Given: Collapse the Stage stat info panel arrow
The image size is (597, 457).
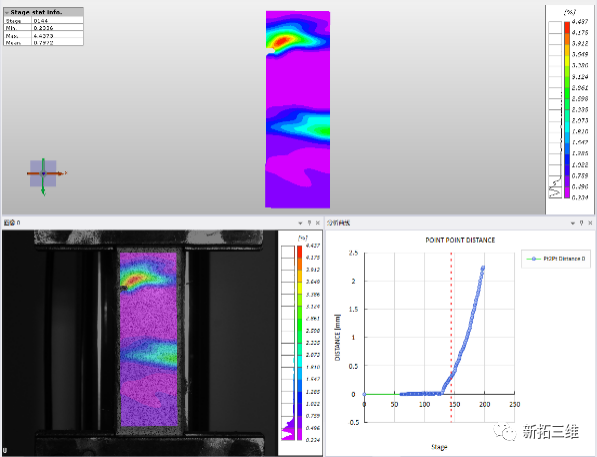Looking at the screenshot, I should pos(7,13).
